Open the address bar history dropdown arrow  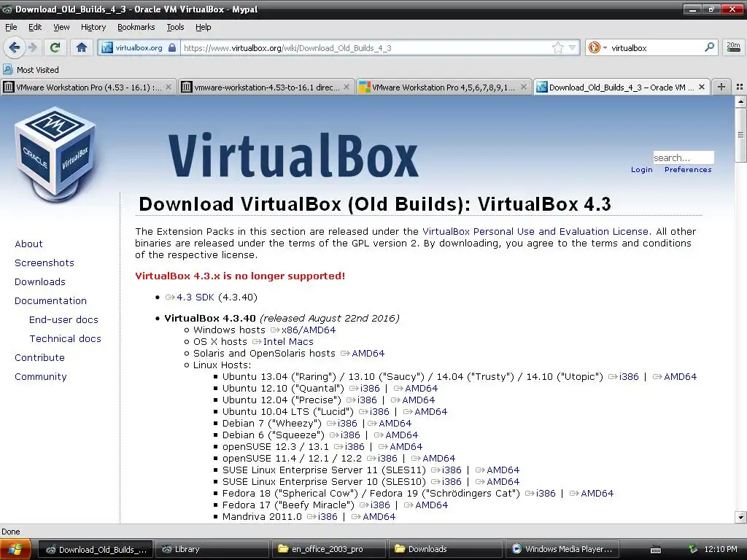click(x=572, y=47)
